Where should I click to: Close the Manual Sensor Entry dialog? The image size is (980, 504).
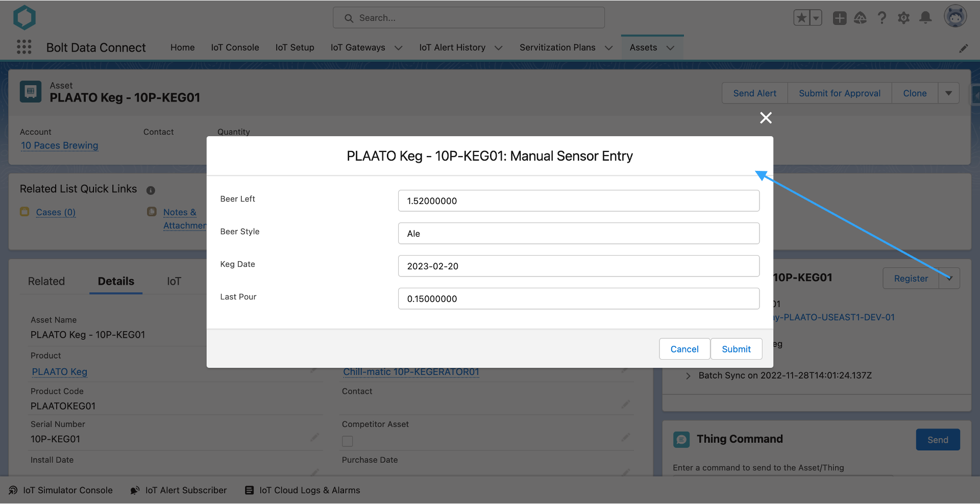(766, 118)
